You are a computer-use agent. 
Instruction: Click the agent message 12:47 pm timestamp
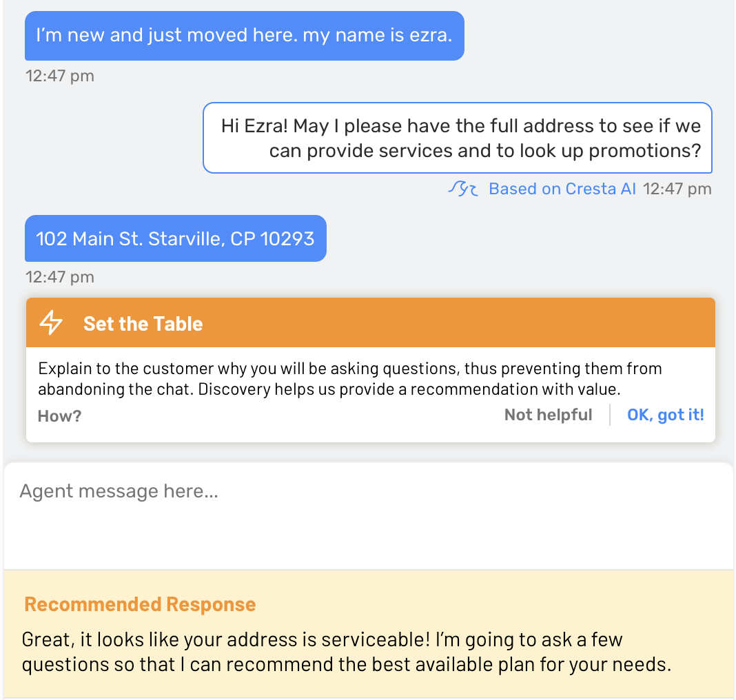[677, 189]
